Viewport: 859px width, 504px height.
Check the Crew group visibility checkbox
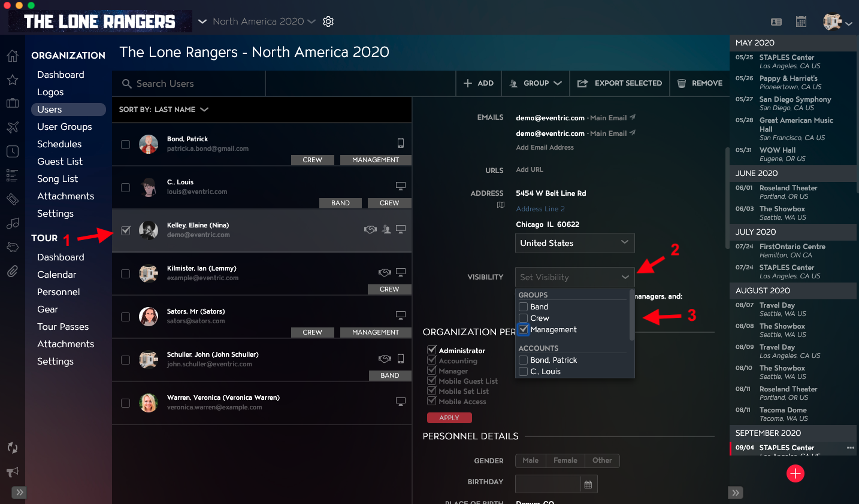(x=524, y=318)
